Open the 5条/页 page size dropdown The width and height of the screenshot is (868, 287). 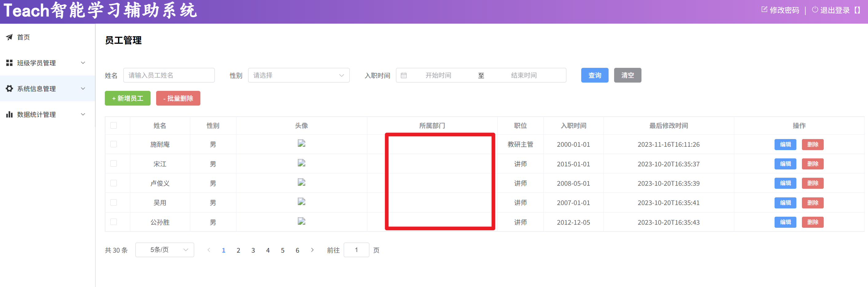[x=164, y=250]
